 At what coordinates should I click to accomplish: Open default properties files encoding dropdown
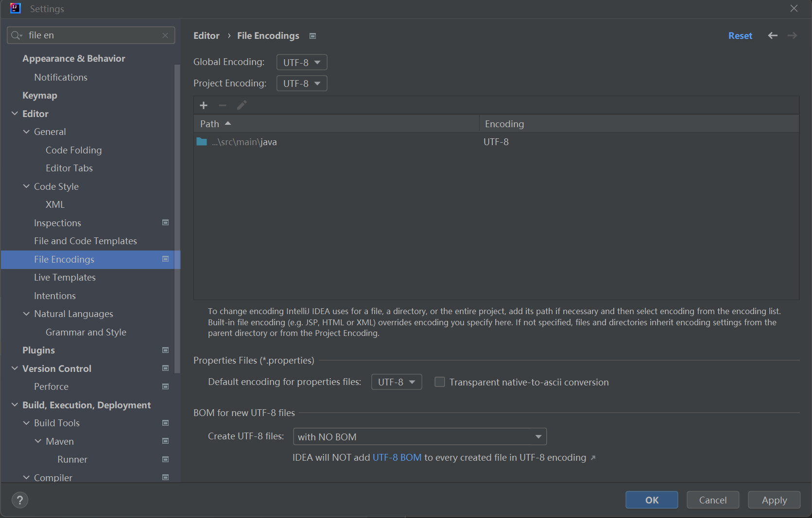point(397,382)
